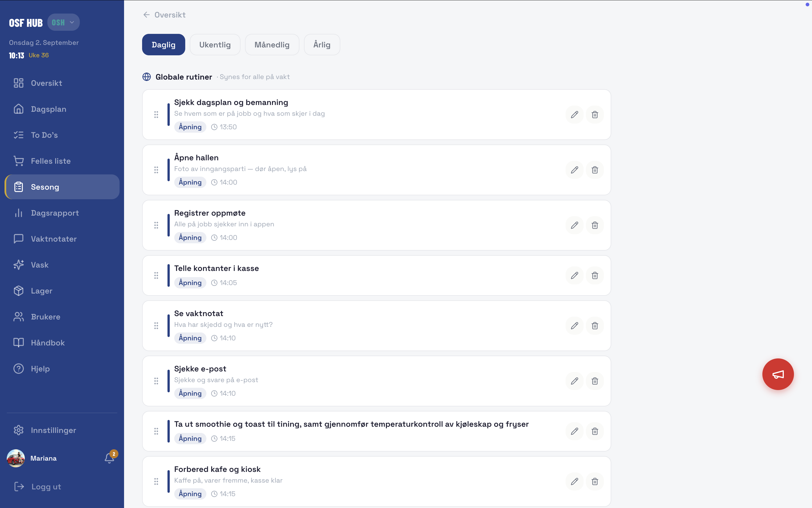Edit the 'Åpne hallen' routine
Screen dimensions: 812x508
tap(574, 170)
